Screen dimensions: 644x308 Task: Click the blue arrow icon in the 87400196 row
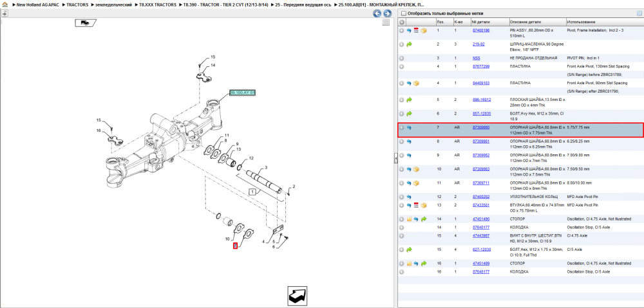tap(409, 31)
